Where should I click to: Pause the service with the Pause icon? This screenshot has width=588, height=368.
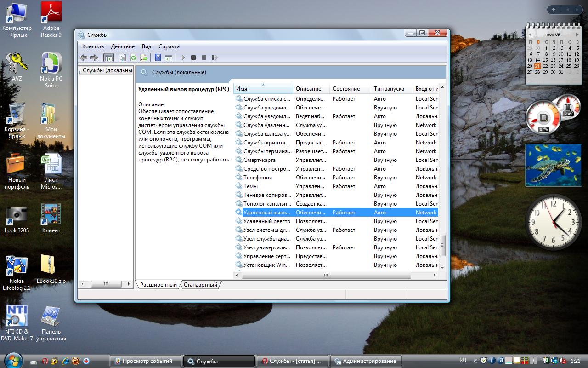coord(204,58)
